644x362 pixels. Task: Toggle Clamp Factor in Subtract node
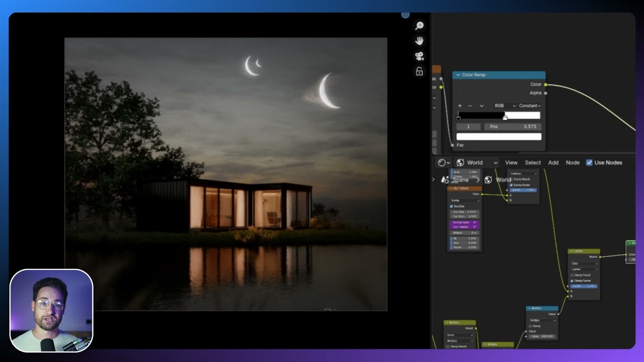point(511,185)
